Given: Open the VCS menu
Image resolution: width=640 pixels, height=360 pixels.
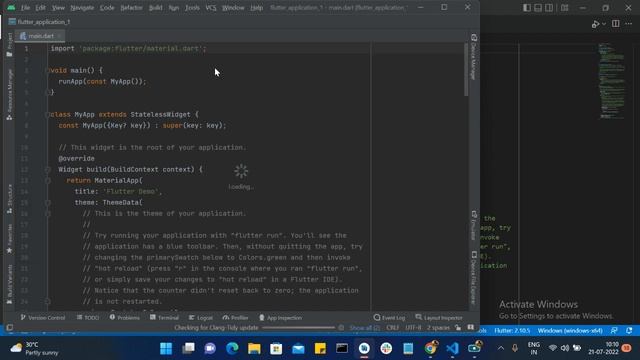Looking at the screenshot, I should click(x=211, y=8).
